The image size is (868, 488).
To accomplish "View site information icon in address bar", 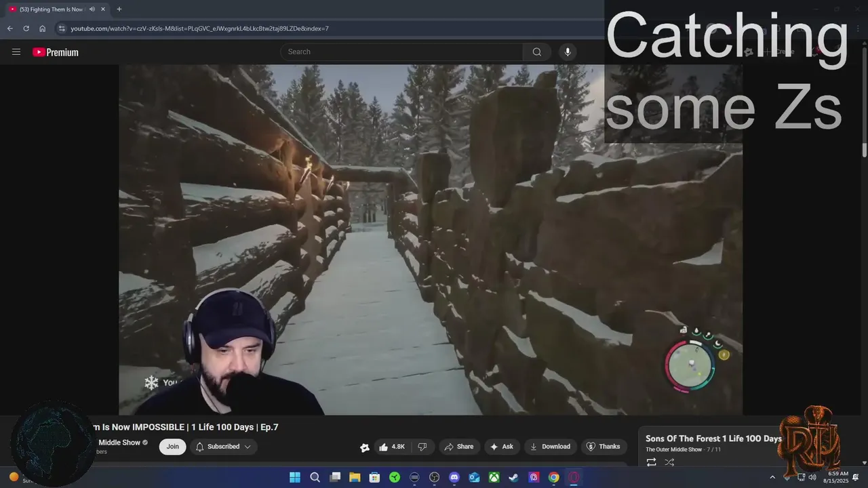I will click(62, 28).
